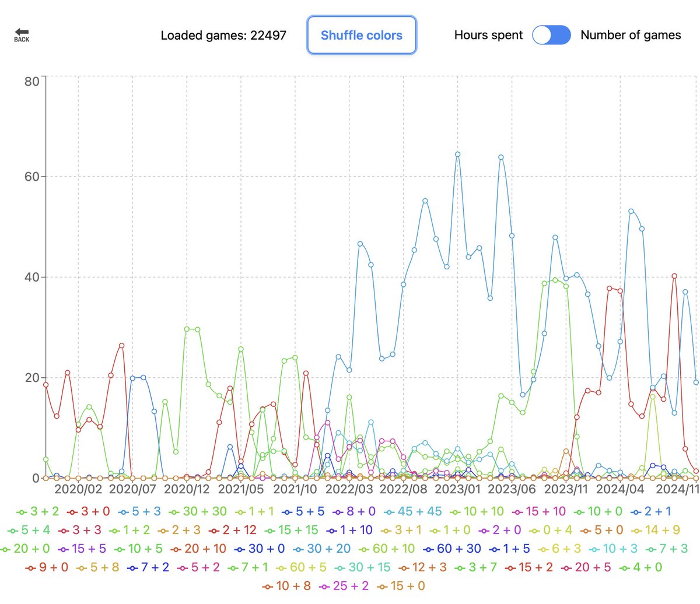Select the 1 + 0 legend entry

449,530
